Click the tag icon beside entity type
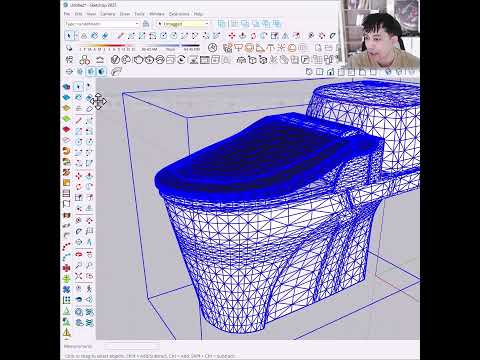The image size is (480, 360). (146, 24)
